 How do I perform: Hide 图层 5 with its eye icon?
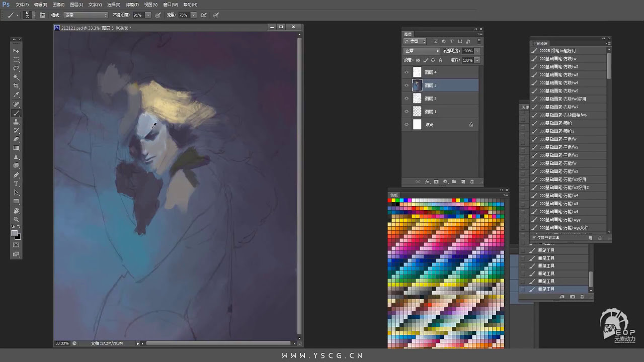pos(407,85)
